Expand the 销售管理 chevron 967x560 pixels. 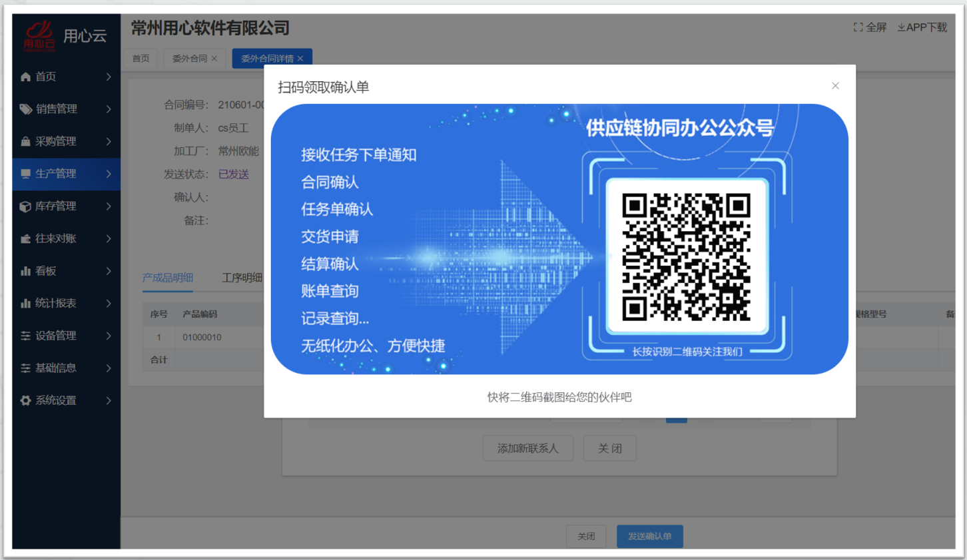(109, 109)
